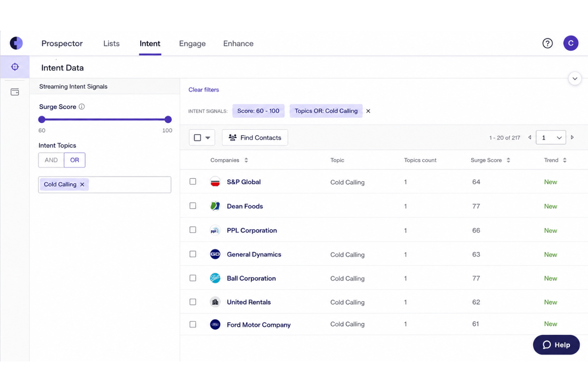Open page number dropdown
The width and height of the screenshot is (588, 392).
[551, 137]
